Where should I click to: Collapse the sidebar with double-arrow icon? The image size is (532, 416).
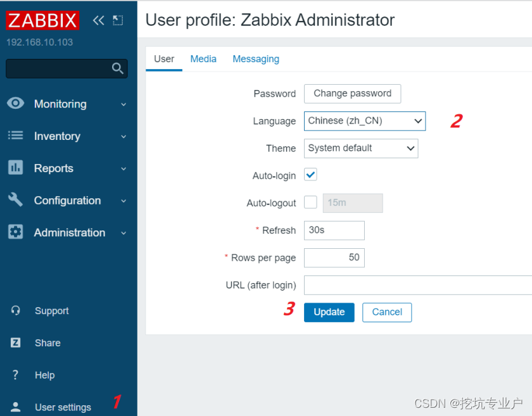[x=98, y=20]
